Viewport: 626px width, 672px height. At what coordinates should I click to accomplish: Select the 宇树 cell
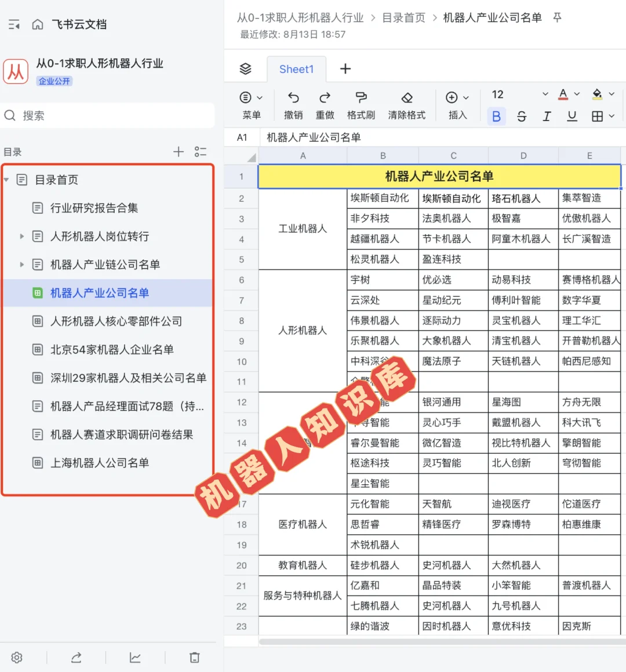point(383,280)
